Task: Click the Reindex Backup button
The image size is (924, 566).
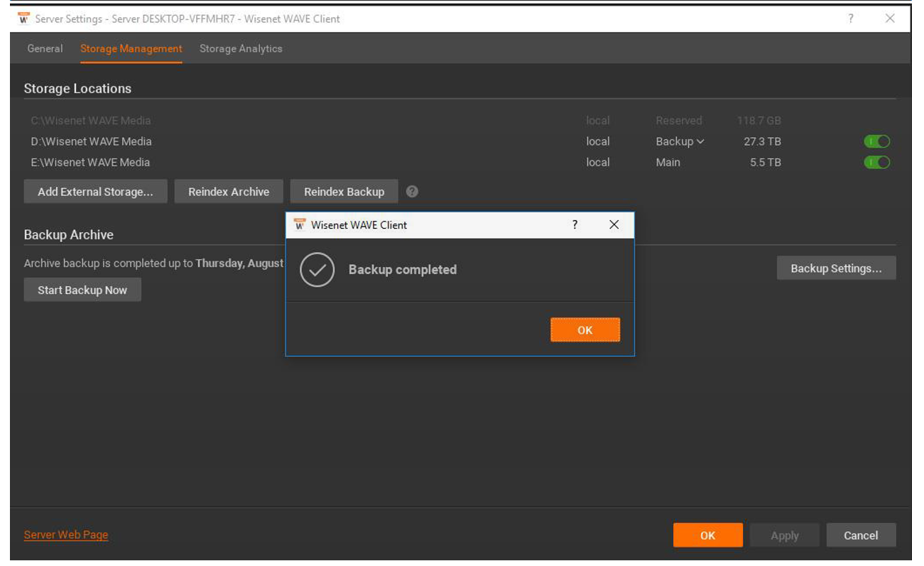Action: [x=344, y=192]
